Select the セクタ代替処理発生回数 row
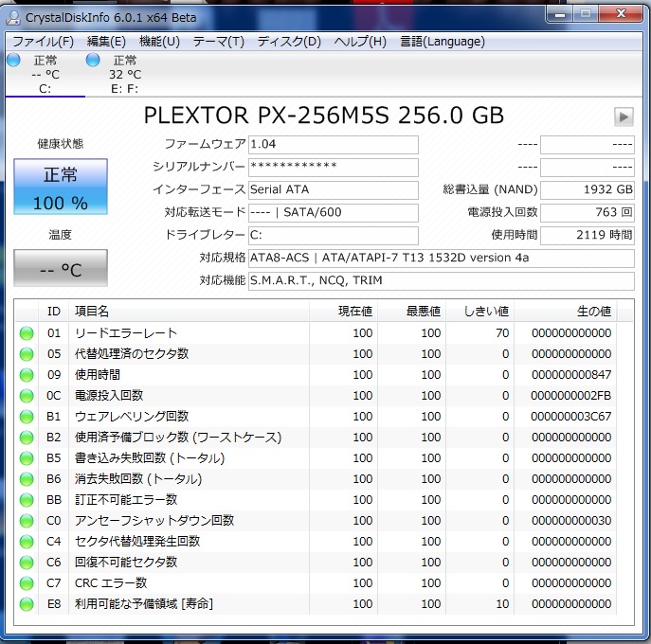Screen dimensions: 651x644 tap(316, 542)
